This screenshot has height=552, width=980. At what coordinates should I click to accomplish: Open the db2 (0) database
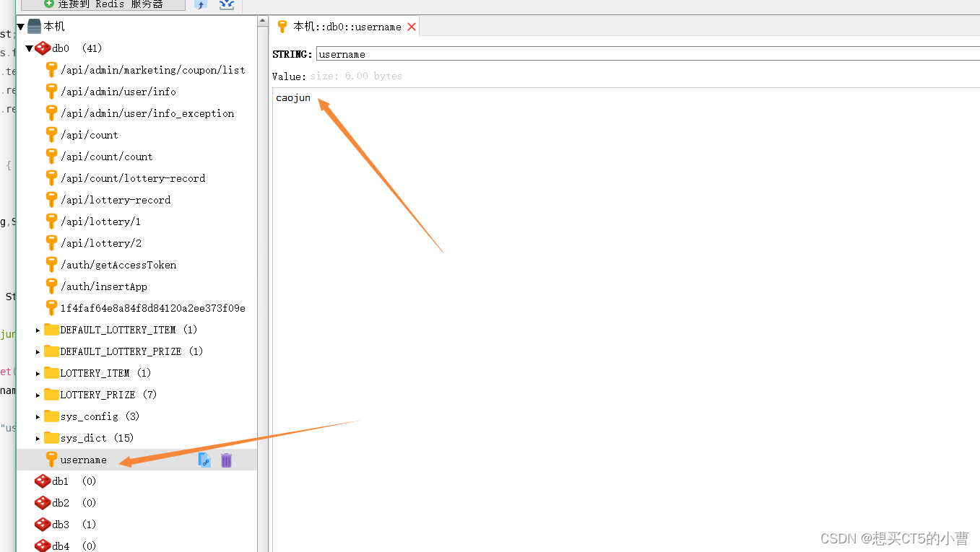pyautogui.click(x=74, y=503)
